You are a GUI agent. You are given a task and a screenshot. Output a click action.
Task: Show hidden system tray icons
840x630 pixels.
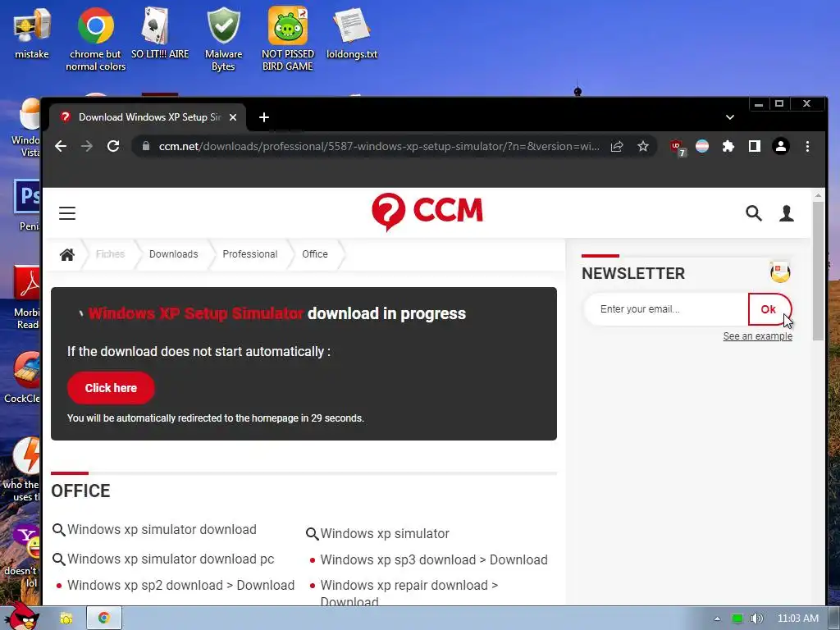point(717,619)
